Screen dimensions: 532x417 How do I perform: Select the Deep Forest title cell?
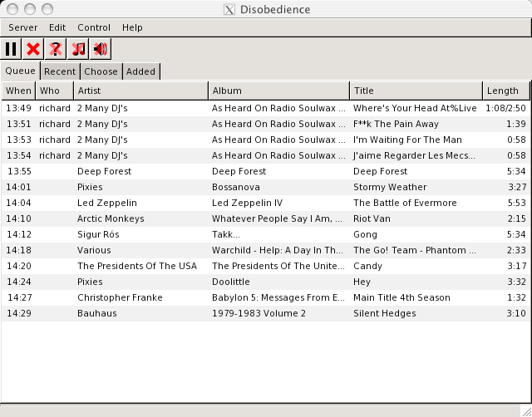(x=381, y=171)
